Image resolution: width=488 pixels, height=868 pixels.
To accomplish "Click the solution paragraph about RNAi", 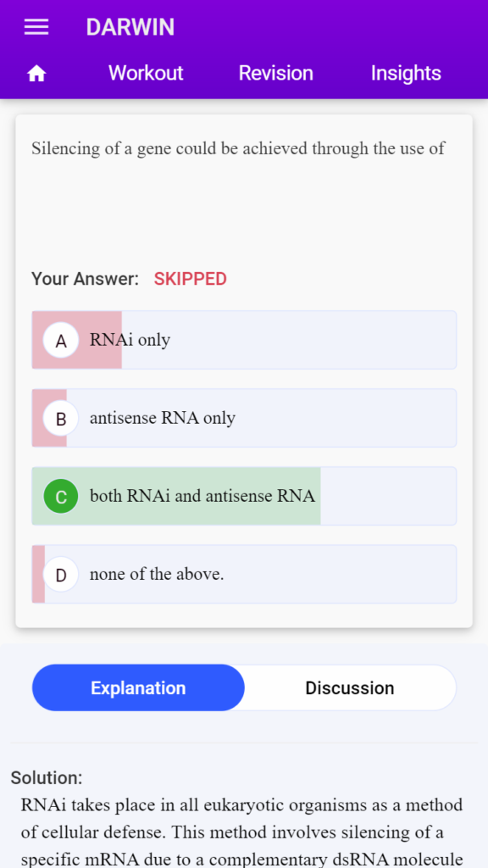I will click(x=241, y=832).
